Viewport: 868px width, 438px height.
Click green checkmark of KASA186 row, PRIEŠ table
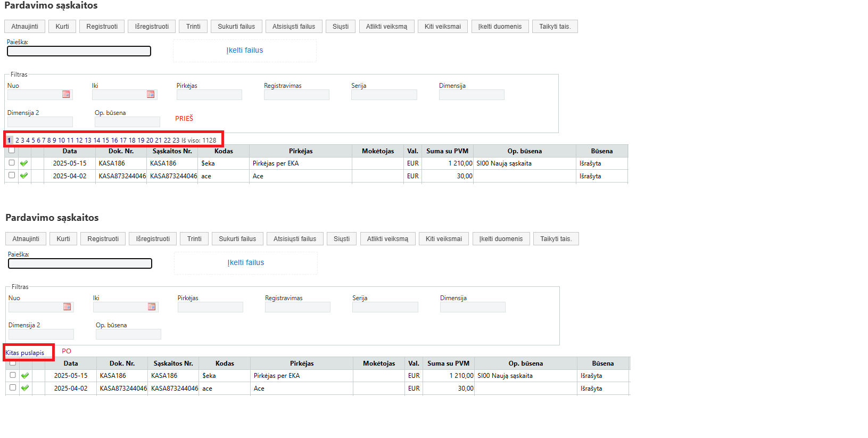24,163
